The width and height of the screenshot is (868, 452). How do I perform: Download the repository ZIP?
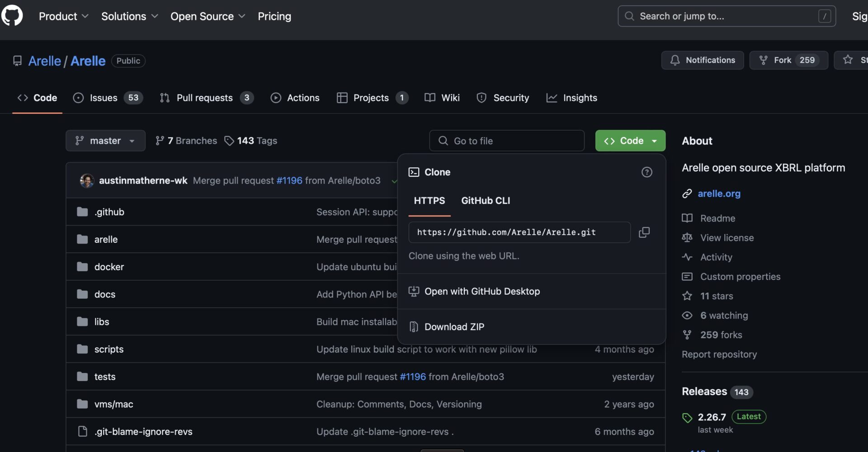454,327
